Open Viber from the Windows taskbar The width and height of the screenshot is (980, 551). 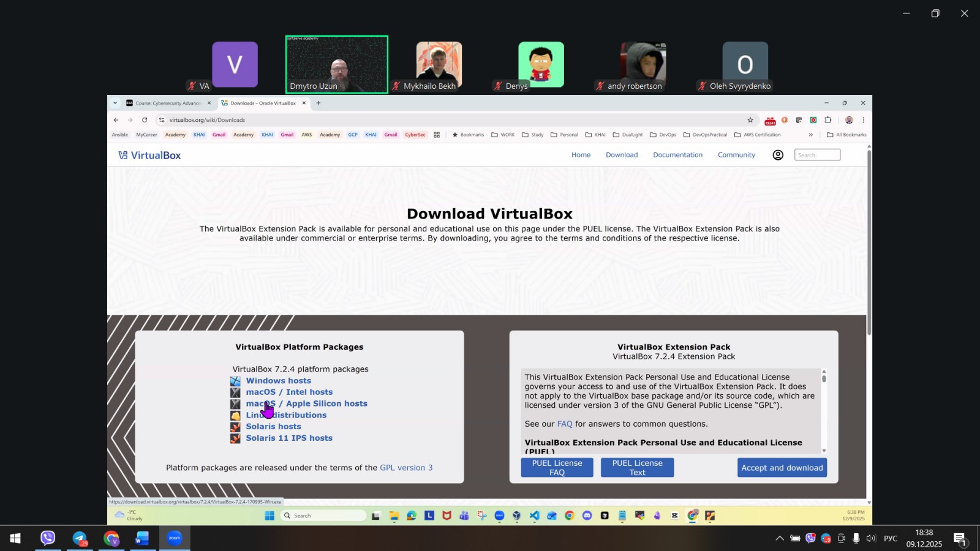tap(48, 538)
